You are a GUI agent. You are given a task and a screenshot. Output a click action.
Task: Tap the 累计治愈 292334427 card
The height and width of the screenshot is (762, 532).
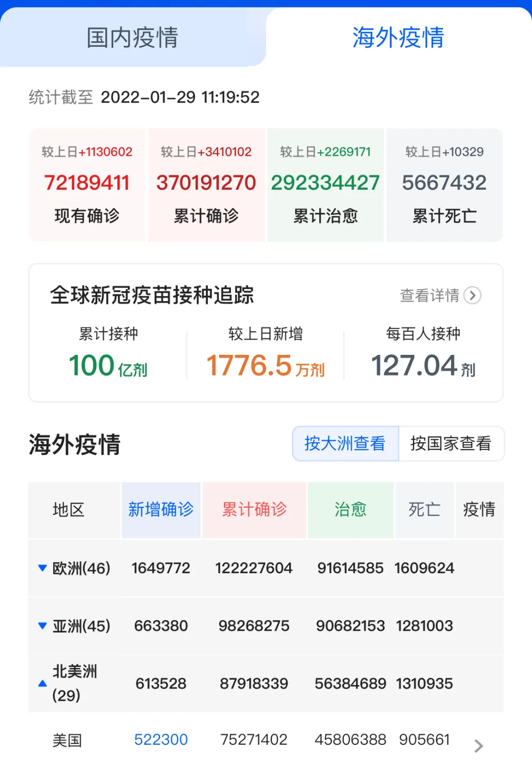[x=326, y=185]
